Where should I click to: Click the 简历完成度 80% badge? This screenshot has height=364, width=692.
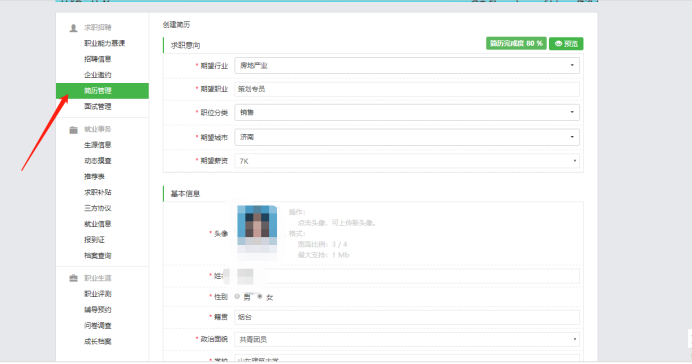516,43
